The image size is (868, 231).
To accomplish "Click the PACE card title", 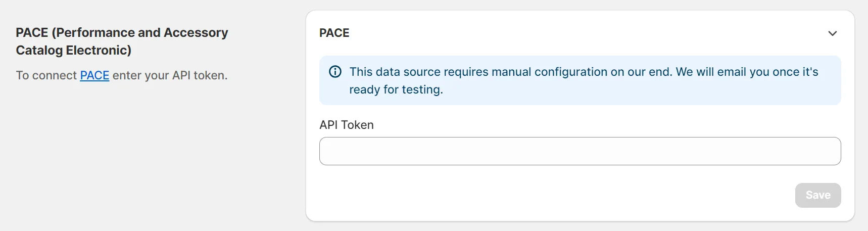I will [334, 33].
